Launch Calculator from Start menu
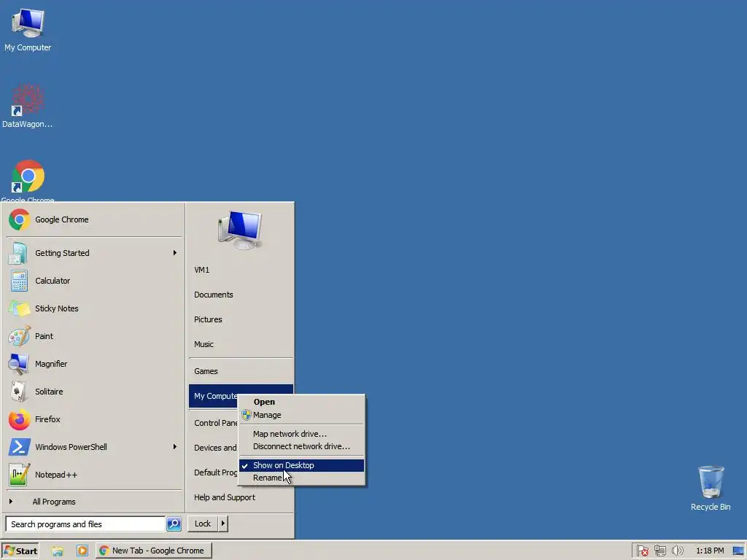Viewport: 747px width, 560px height. 94,281
